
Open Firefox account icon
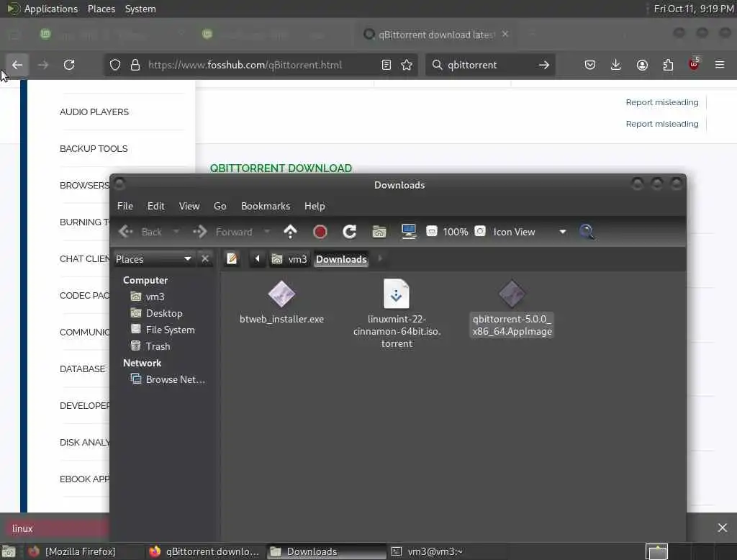pos(642,65)
